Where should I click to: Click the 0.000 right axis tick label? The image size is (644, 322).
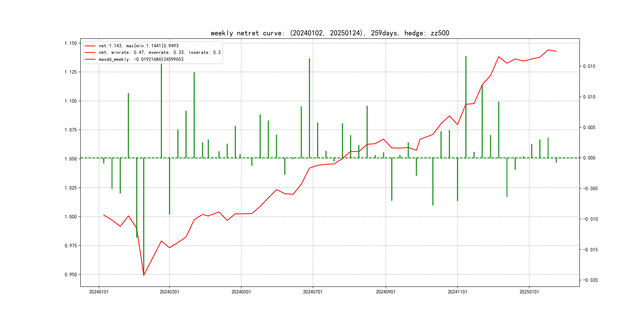pyautogui.click(x=589, y=158)
